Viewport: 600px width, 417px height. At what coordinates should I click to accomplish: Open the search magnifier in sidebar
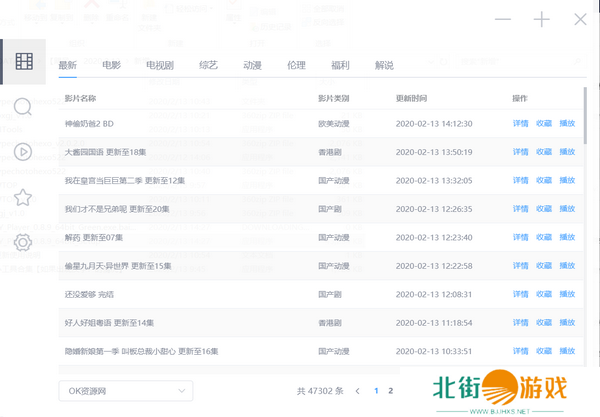24,107
